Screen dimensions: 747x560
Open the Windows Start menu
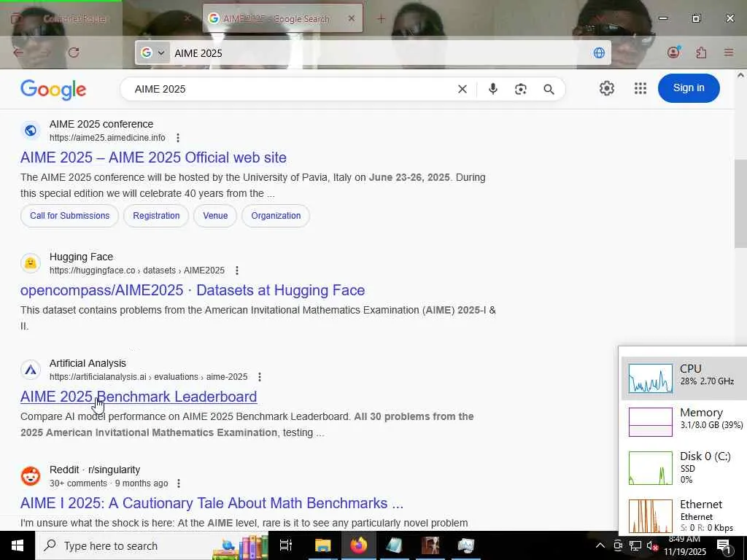18,545
